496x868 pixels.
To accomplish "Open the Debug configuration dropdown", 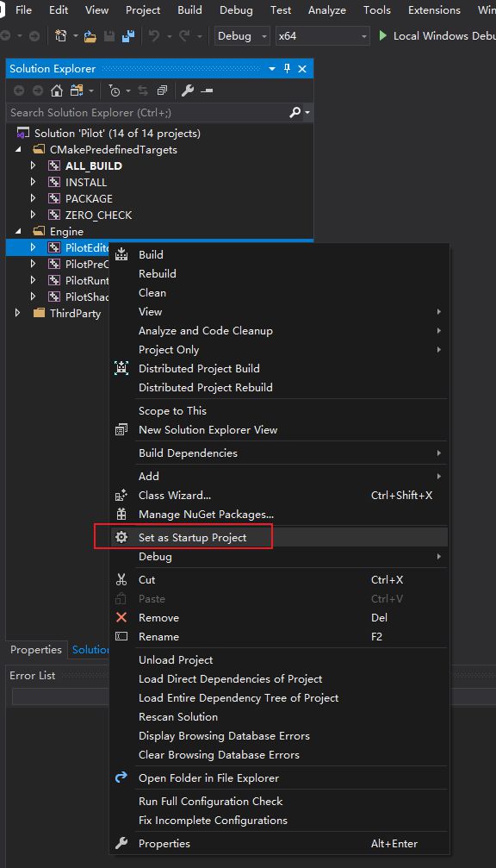I will click(x=242, y=36).
